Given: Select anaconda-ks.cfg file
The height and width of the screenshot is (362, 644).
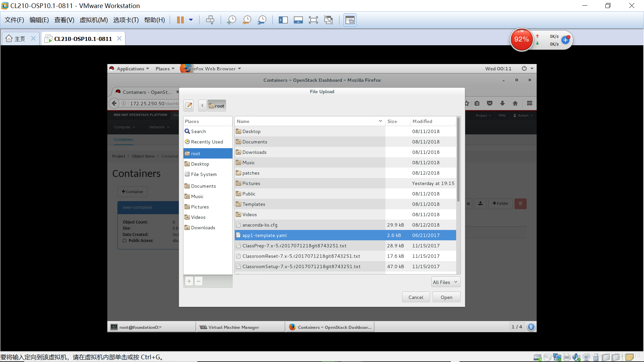Looking at the screenshot, I should point(260,225).
